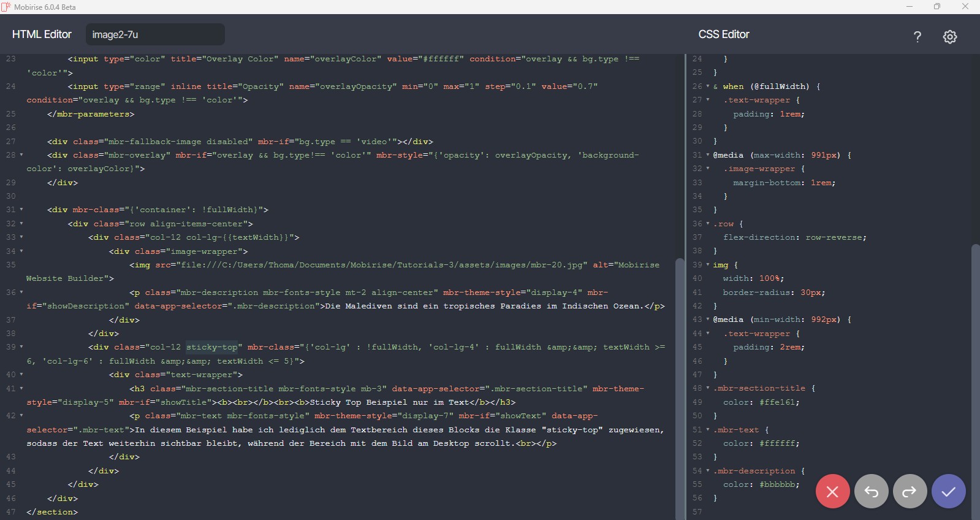The width and height of the screenshot is (980, 520).
Task: Maximize the Mobirise window
Action: pyautogui.click(x=936, y=7)
